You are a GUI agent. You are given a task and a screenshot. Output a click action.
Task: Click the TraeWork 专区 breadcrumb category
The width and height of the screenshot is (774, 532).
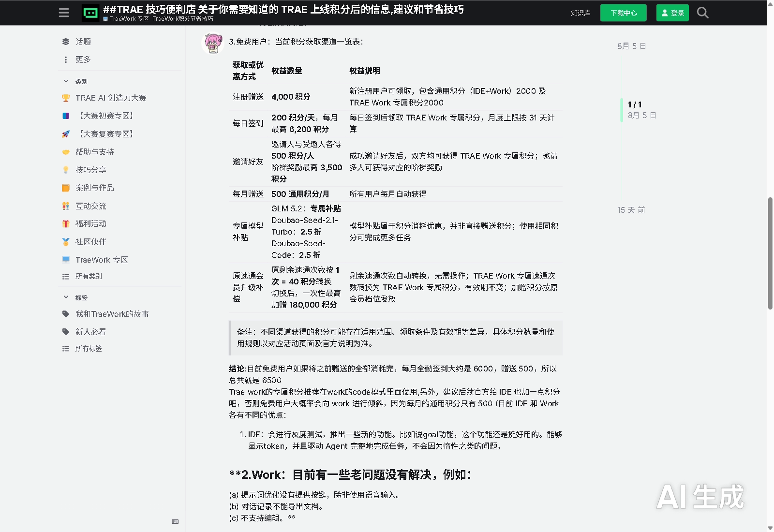tap(126, 19)
